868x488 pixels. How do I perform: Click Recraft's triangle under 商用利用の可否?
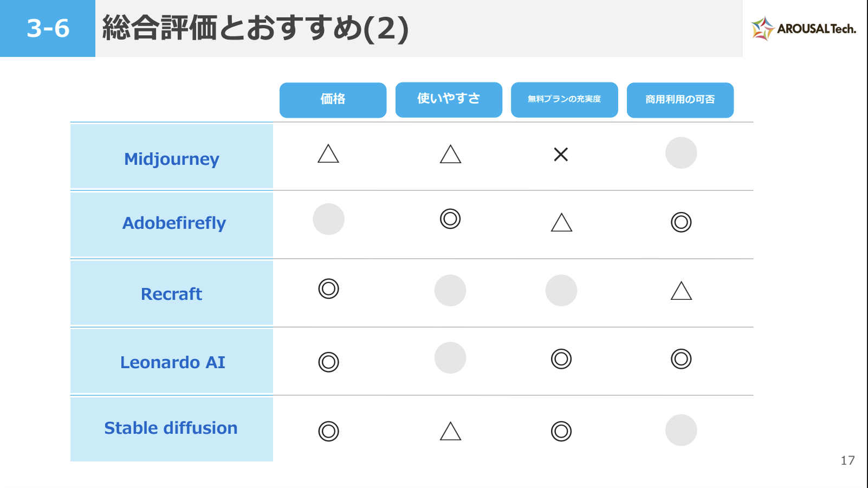tap(681, 291)
